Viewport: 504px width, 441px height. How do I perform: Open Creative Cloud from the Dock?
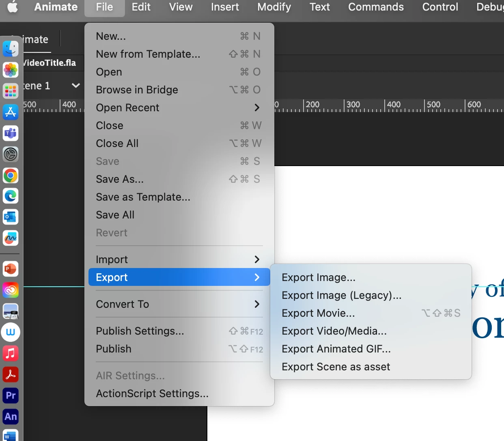[11, 290]
